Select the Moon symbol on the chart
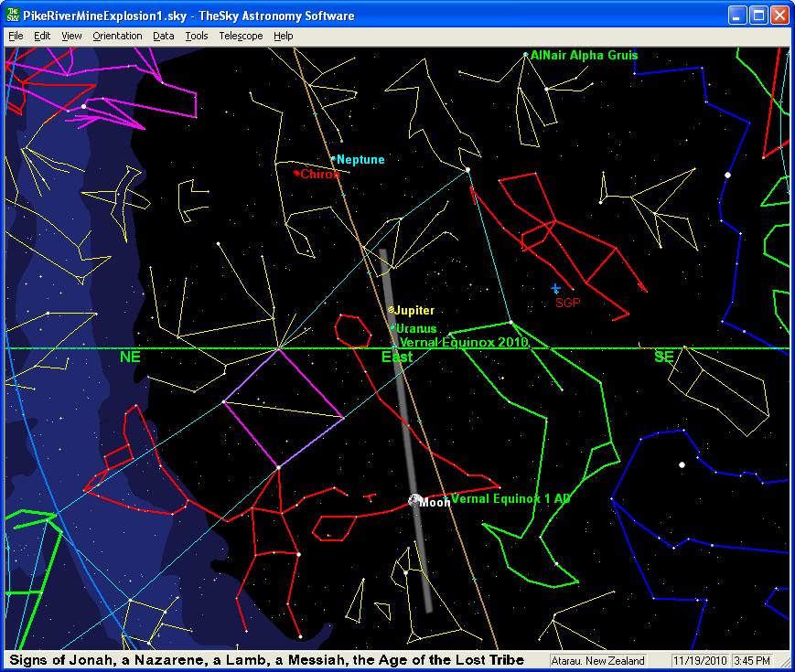Image resolution: width=795 pixels, height=672 pixels. pos(415,500)
